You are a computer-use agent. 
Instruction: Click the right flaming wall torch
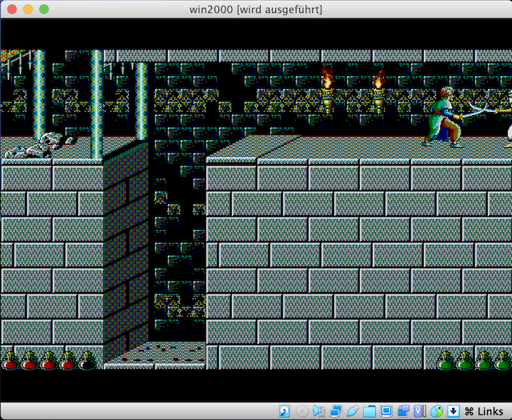click(x=378, y=91)
